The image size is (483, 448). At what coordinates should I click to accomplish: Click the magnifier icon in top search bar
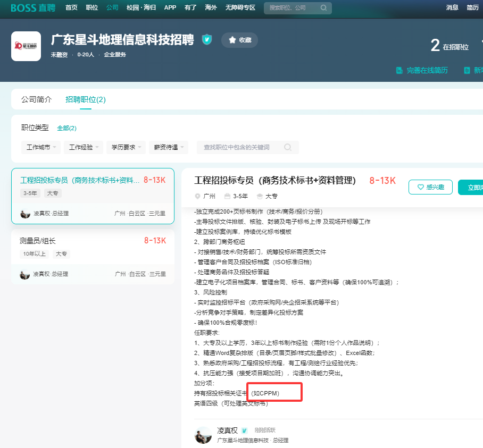tap(324, 8)
